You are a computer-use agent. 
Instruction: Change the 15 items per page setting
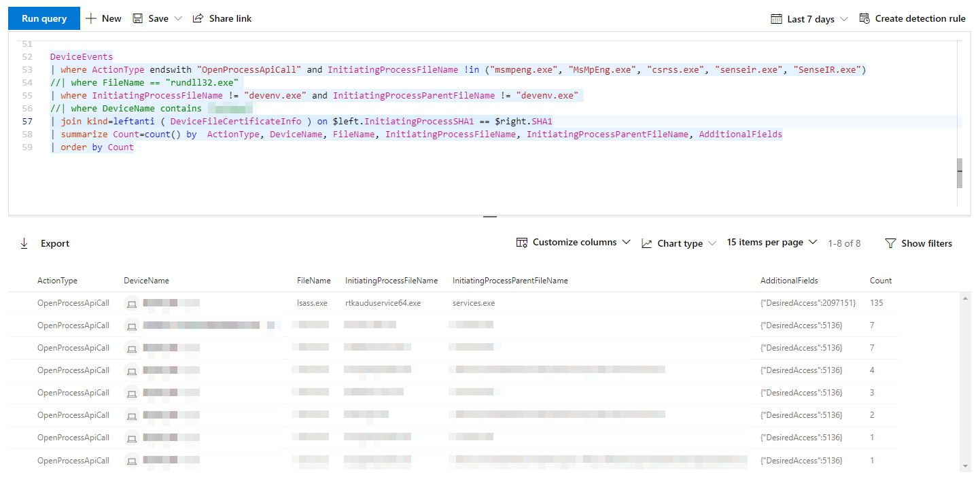[771, 243]
